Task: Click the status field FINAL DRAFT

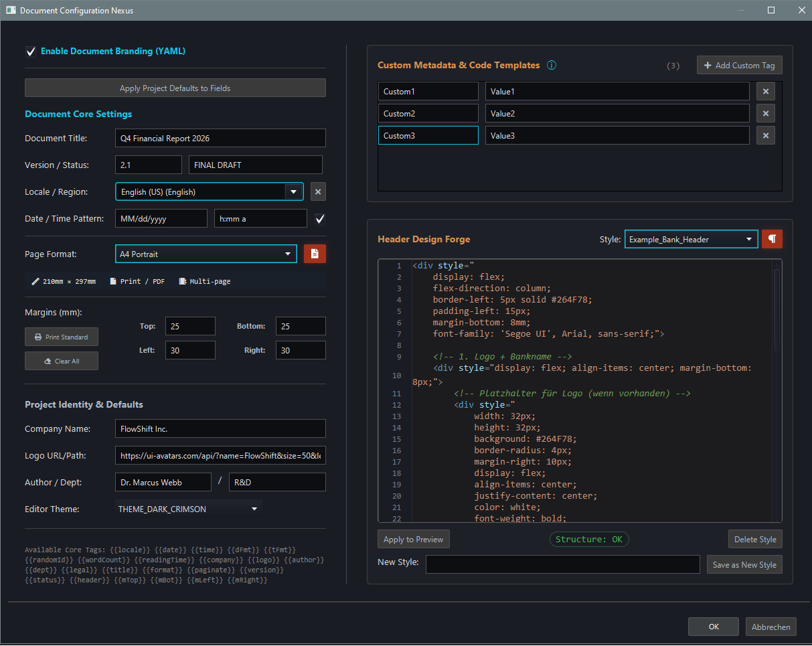Action: click(256, 165)
